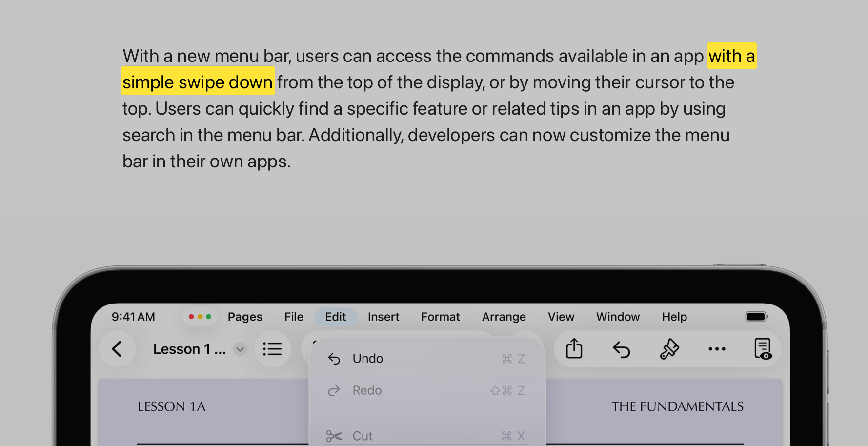Click THE FUNDAMENTALS heading in document
Screen dimensions: 868x446
(678, 406)
